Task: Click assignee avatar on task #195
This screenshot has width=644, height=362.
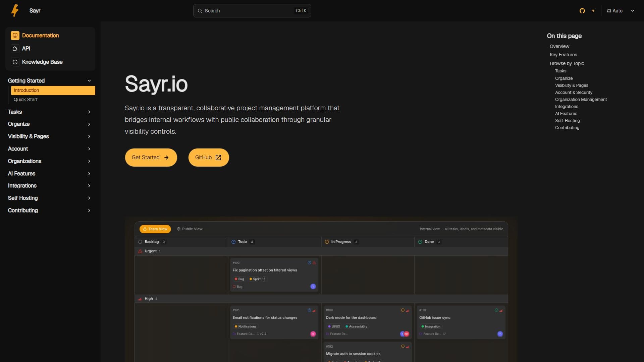Action: point(313,334)
